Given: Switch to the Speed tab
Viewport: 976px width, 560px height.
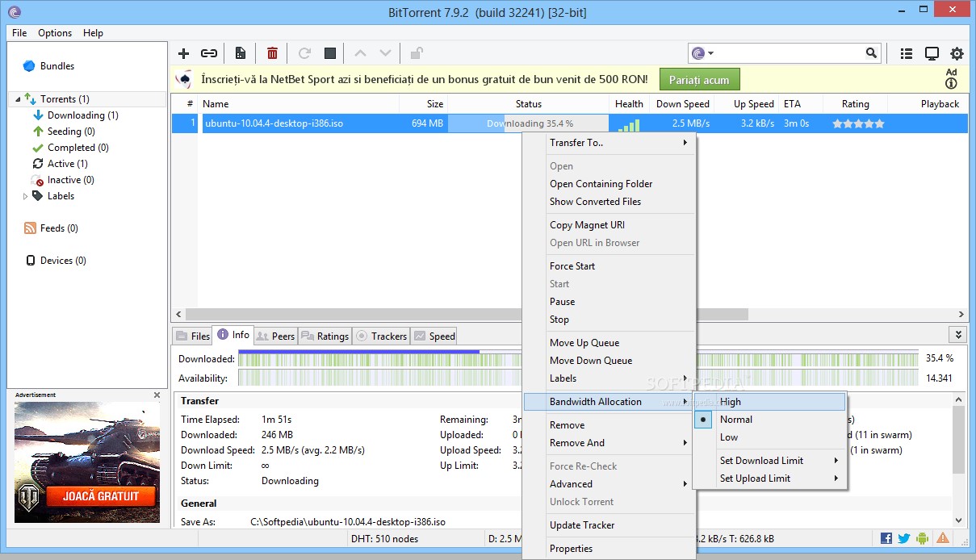Looking at the screenshot, I should tap(434, 336).
